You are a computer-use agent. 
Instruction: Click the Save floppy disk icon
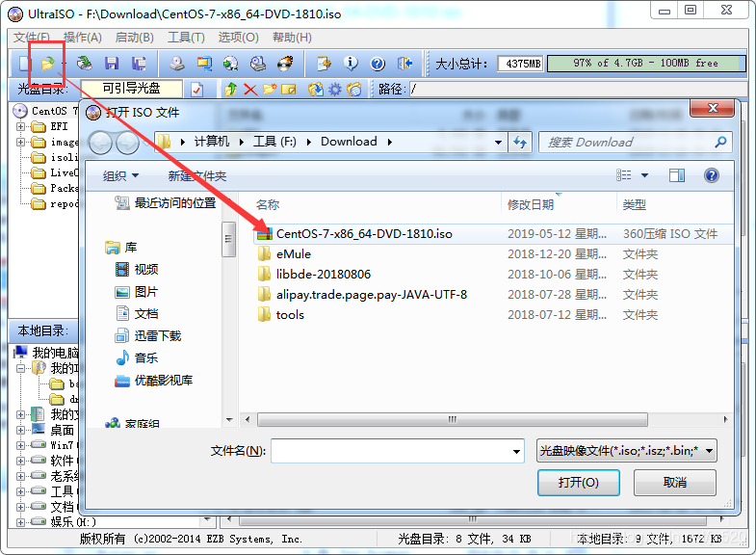pyautogui.click(x=112, y=64)
